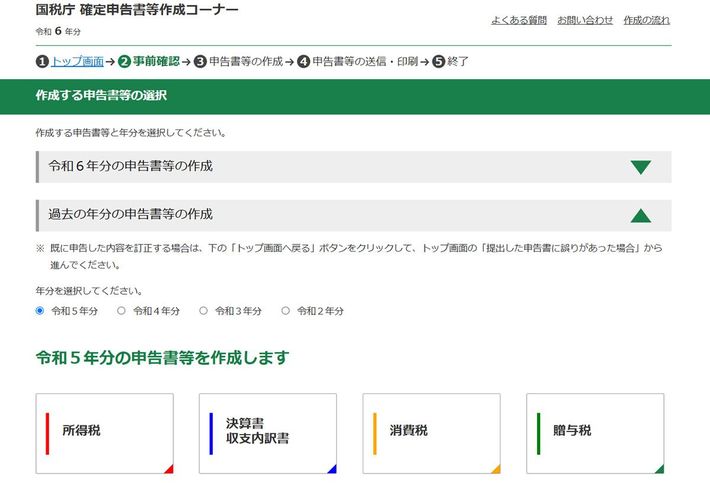
Task: Click the 国税庁 確定申告書等作成コーナー title
Action: [137, 10]
